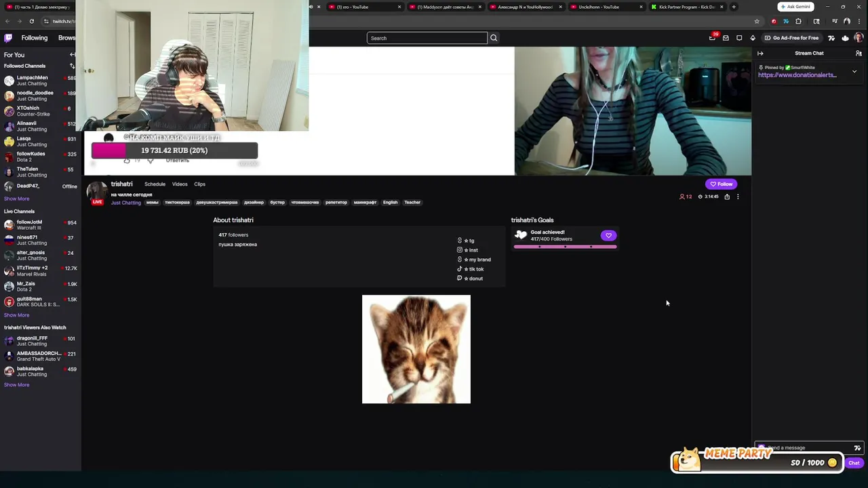Screen dimensions: 868x488
Task: Open the user profile avatar menu
Action: (x=859, y=38)
